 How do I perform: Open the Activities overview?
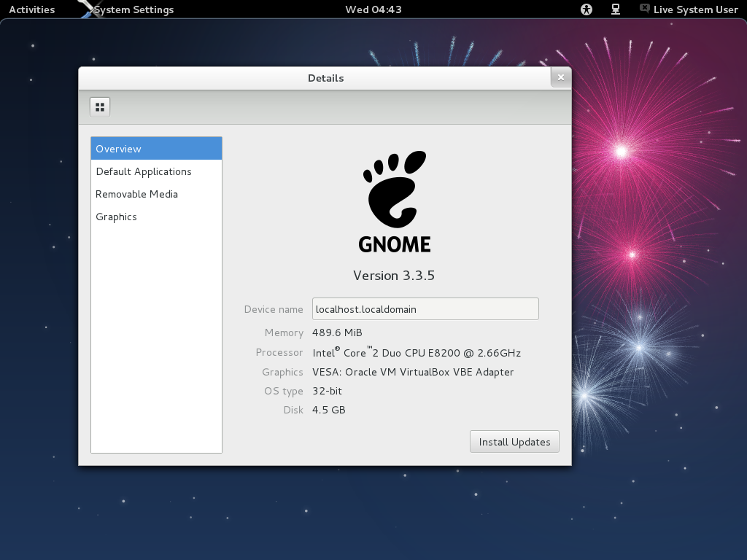point(34,9)
